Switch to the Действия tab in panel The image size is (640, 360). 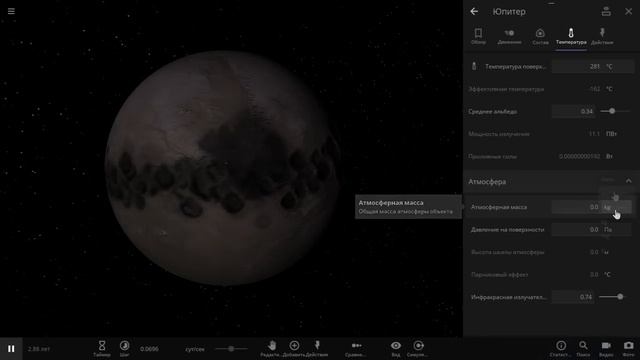[x=602, y=36]
